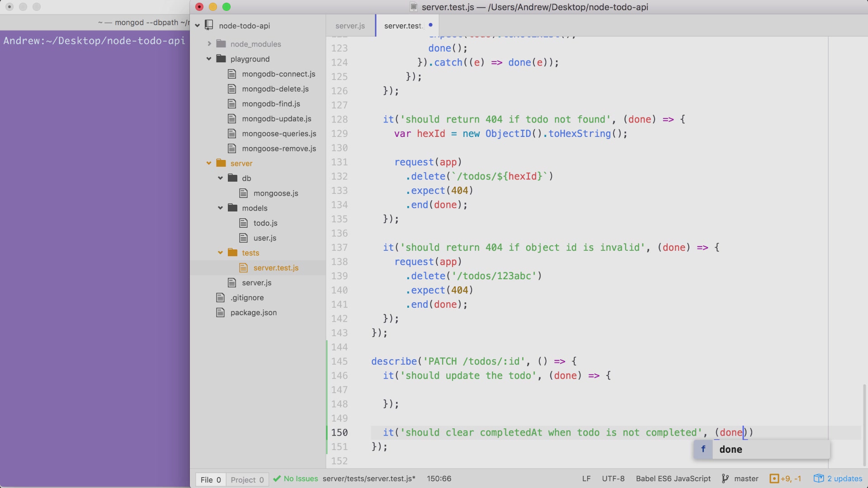Click the file proxy icon in title bar
The height and width of the screenshot is (488, 868).
[x=413, y=7]
